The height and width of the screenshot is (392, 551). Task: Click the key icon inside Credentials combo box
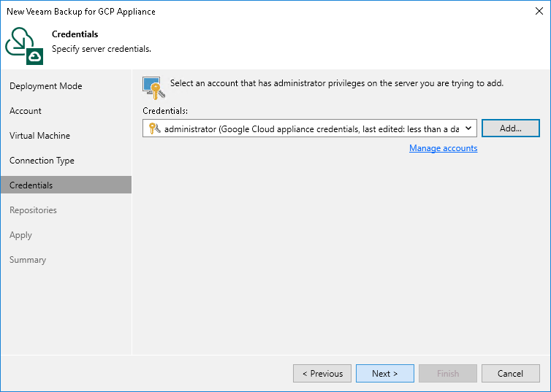(154, 128)
